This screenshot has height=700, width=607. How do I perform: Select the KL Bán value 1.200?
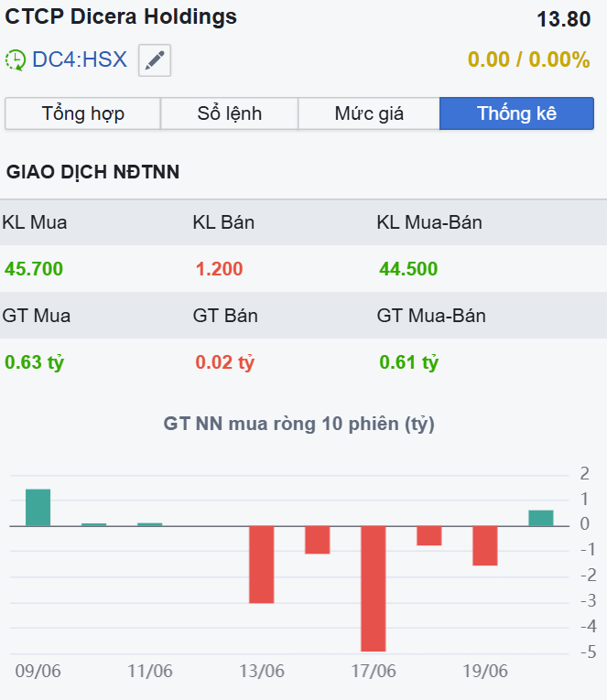(219, 269)
